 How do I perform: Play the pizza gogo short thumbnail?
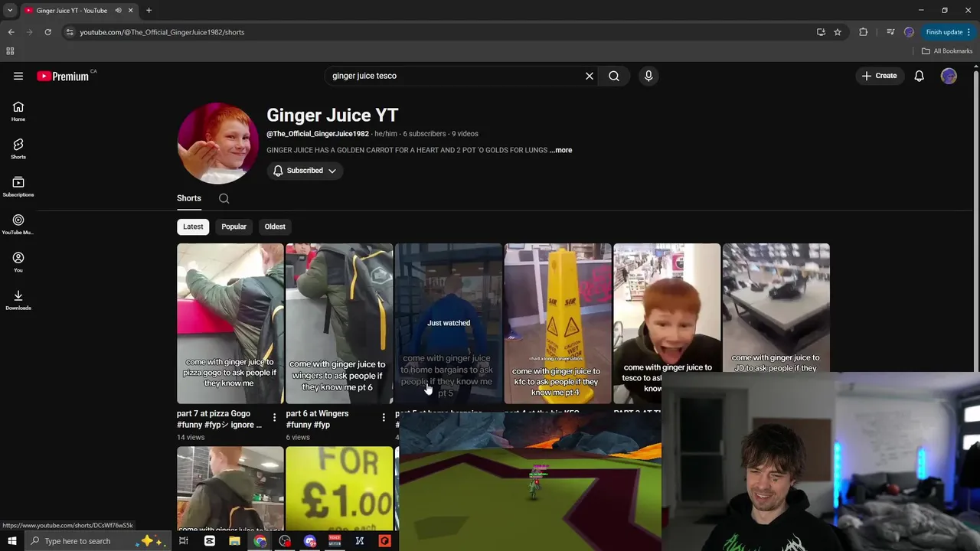pyautogui.click(x=230, y=324)
